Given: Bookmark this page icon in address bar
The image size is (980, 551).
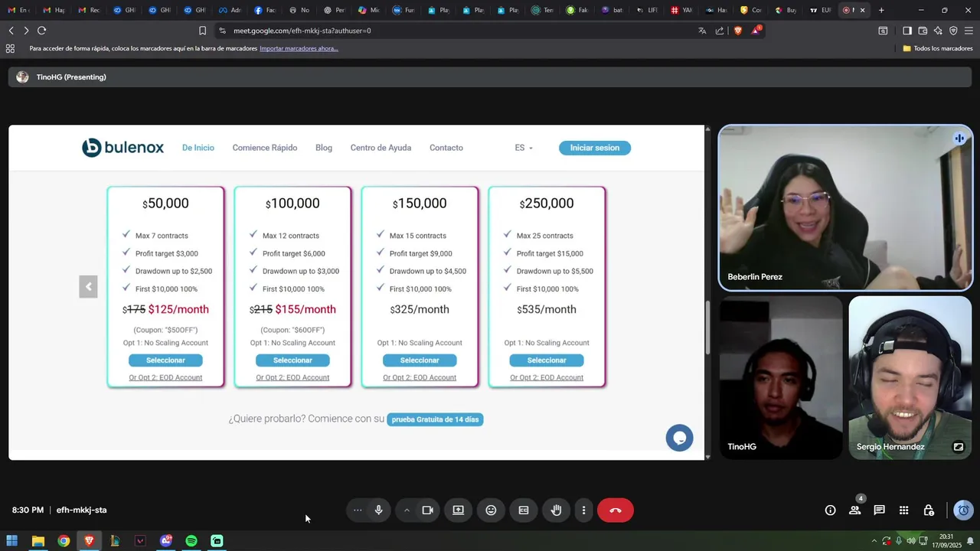Looking at the screenshot, I should tap(202, 31).
